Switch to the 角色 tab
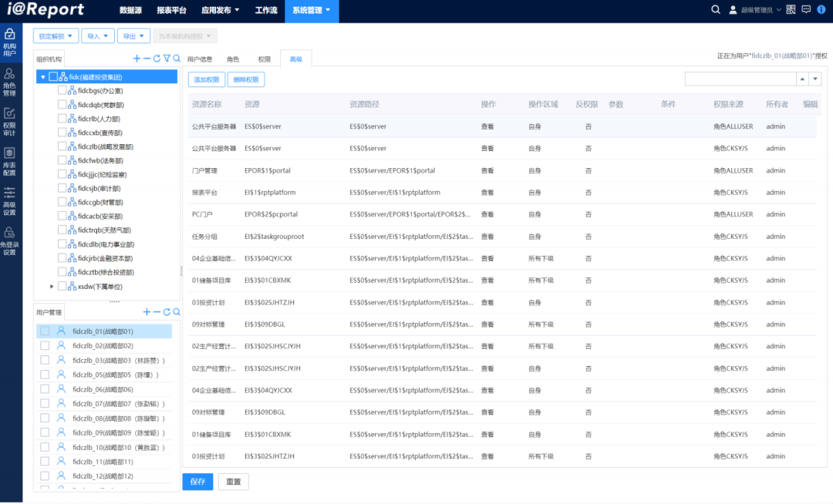The width and height of the screenshot is (833, 504). 233,59
